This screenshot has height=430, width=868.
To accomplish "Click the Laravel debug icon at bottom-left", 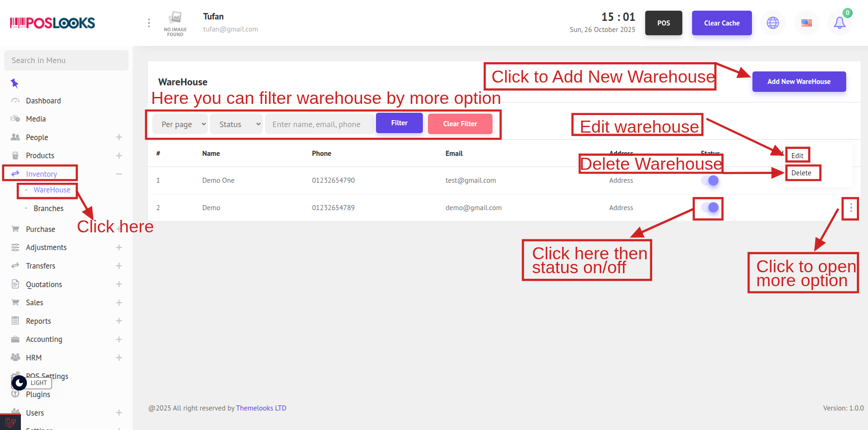I will [x=10, y=422].
